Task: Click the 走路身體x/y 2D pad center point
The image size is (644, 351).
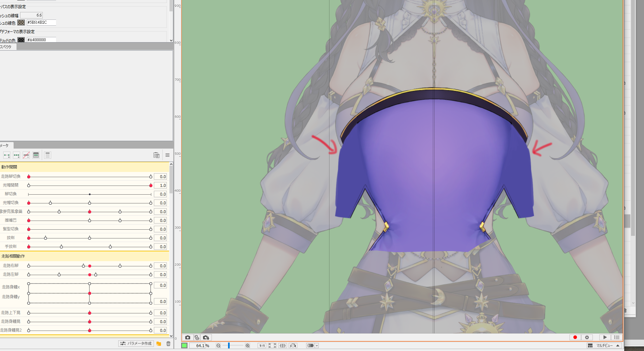Action: (90, 293)
